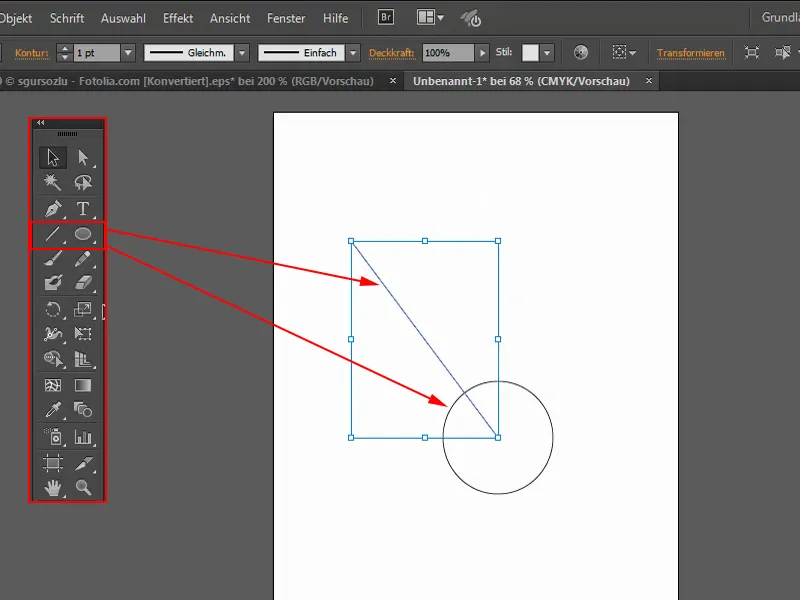Open the Objekt menu
Viewport: 800px width, 600px height.
(x=16, y=18)
